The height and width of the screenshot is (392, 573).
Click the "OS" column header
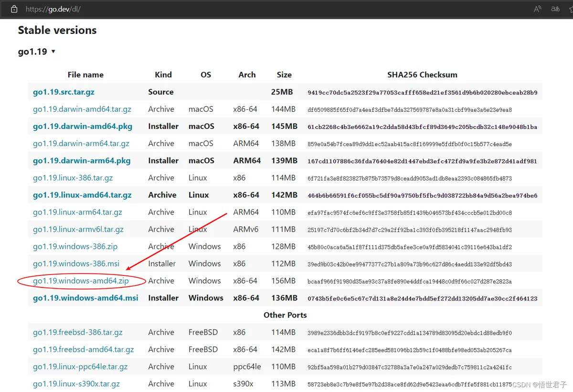tap(206, 75)
